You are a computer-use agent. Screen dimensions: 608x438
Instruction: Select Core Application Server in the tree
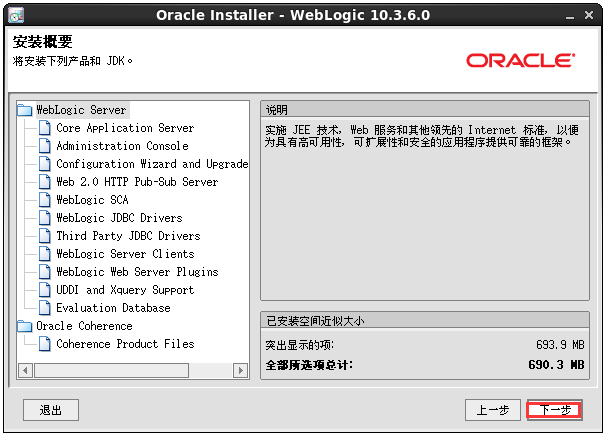pyautogui.click(x=125, y=128)
